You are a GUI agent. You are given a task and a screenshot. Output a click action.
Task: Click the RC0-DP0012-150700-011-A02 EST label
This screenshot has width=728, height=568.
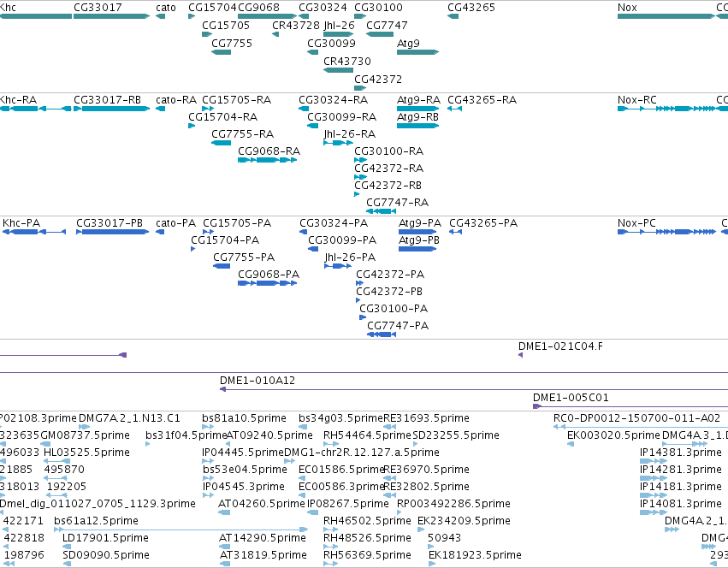pos(636,418)
